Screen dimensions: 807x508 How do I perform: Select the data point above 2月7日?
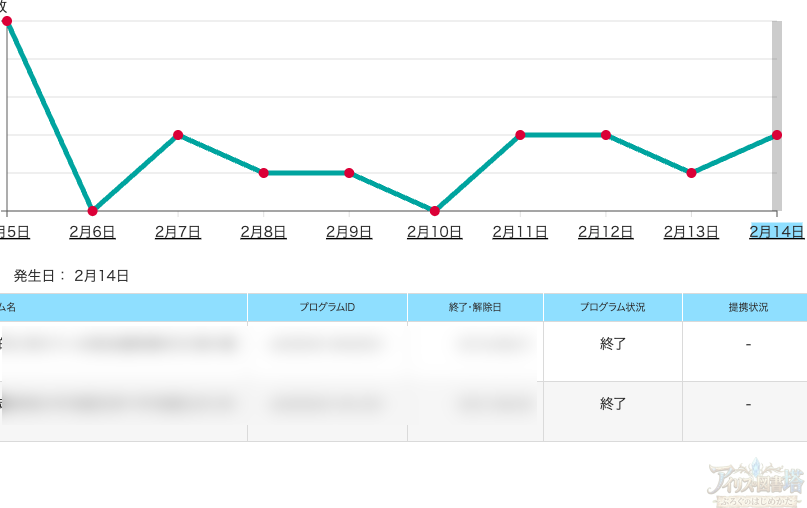tap(178, 135)
